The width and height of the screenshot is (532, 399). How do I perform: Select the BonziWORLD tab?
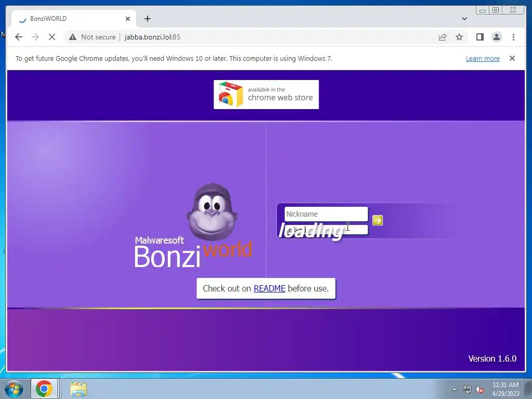point(74,19)
